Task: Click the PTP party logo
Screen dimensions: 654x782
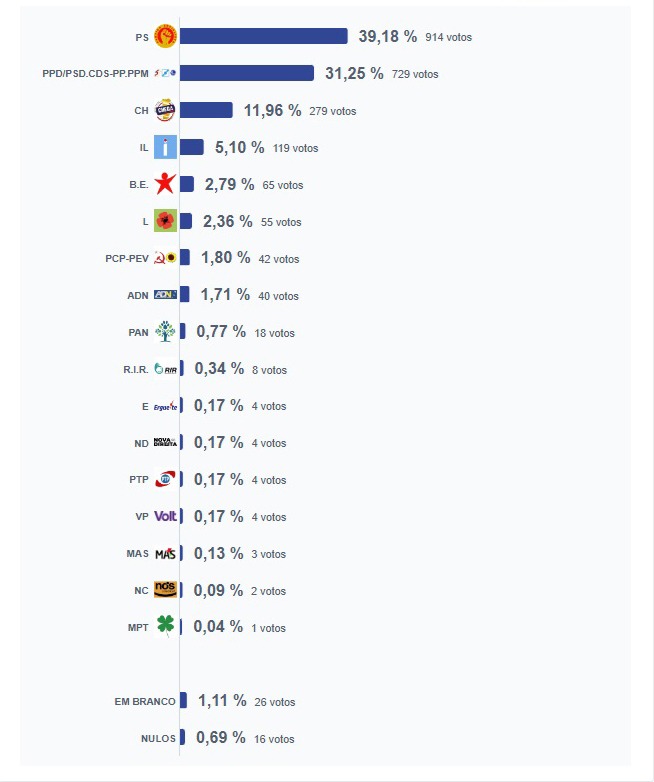Action: pos(165,479)
